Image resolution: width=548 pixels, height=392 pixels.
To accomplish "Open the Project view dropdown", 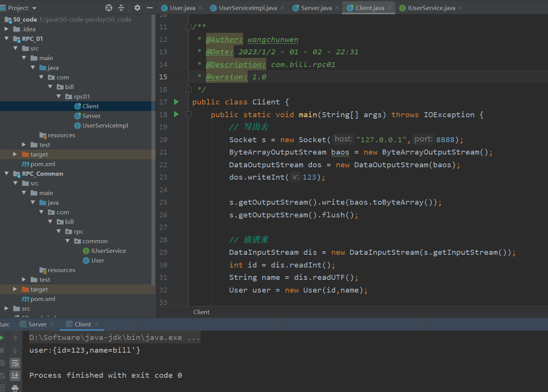I will tap(34, 8).
